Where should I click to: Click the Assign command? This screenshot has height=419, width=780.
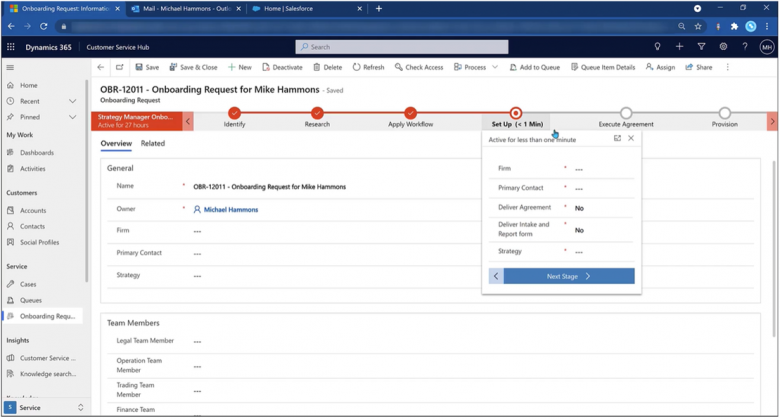pos(660,67)
